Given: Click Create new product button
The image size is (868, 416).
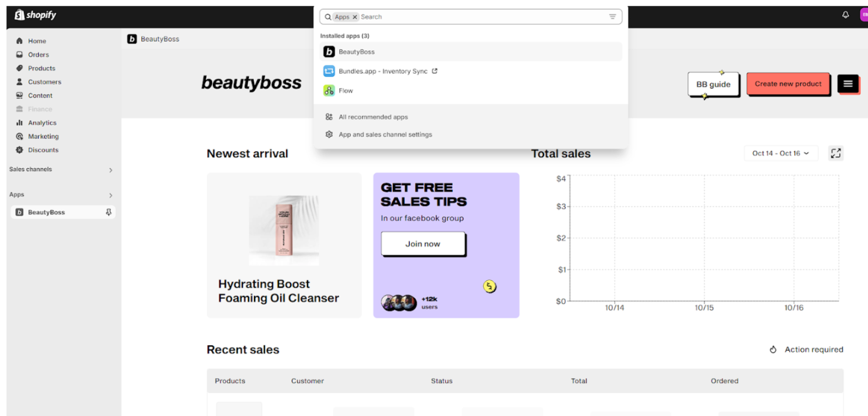Looking at the screenshot, I should (787, 84).
